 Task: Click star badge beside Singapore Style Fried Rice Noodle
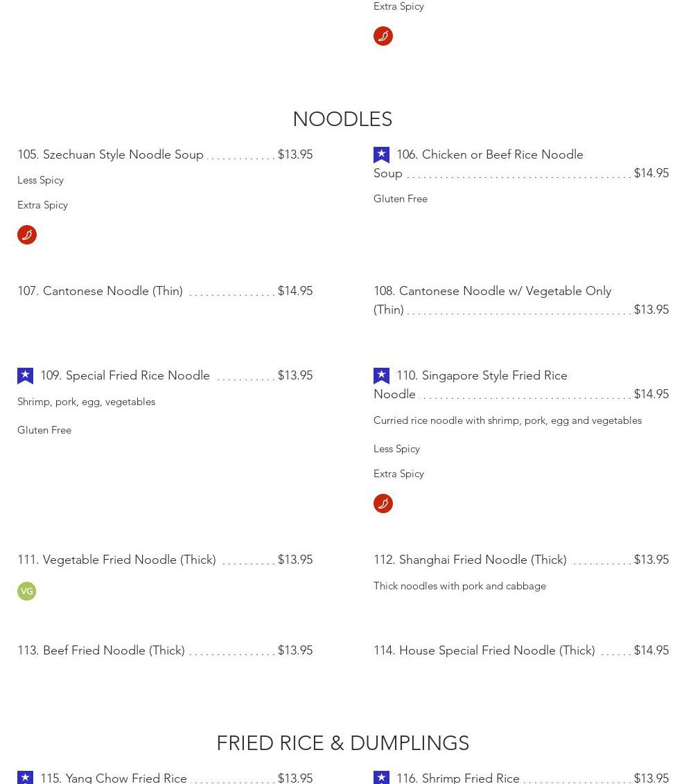pos(381,375)
